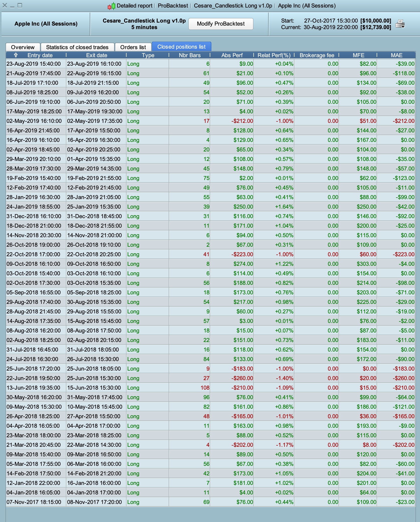
Task: Sort by the Relat Perf(%) column header
Action: pyautogui.click(x=274, y=55)
